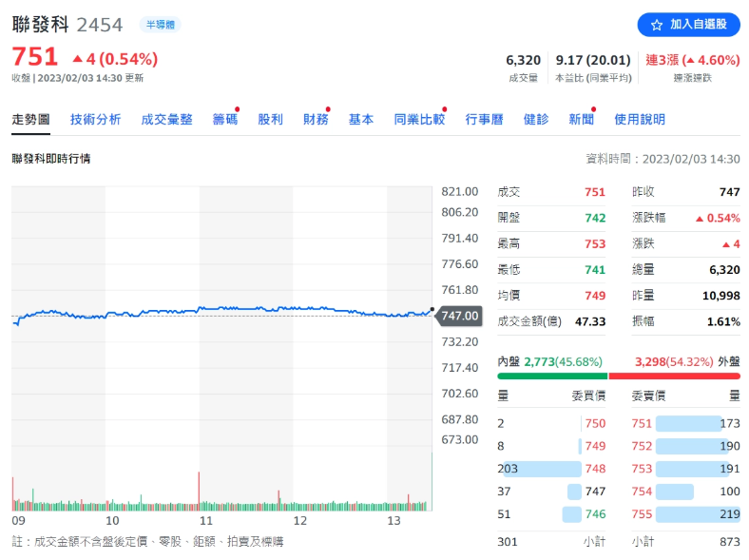This screenshot has width=749, height=560.
Task: Click the star icon in 加入自選股
Action: (657, 25)
